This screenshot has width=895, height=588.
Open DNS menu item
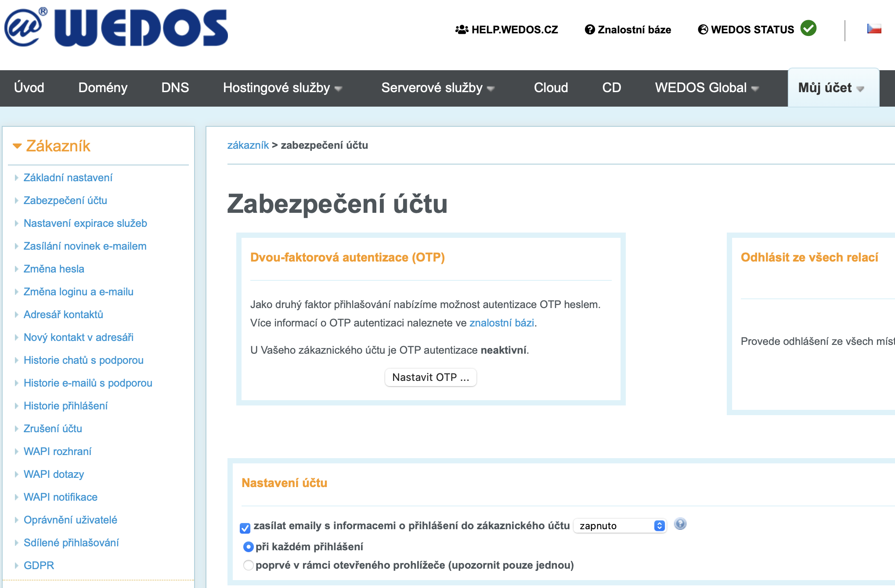175,88
